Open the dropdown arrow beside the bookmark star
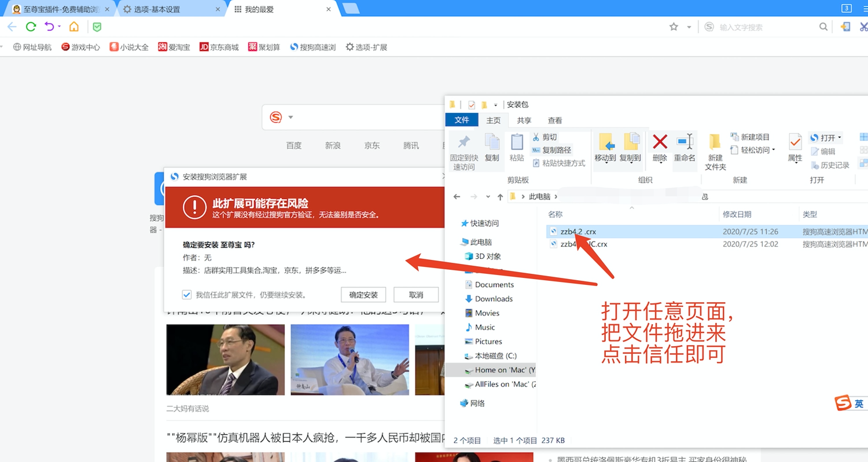868x462 pixels. click(689, 27)
